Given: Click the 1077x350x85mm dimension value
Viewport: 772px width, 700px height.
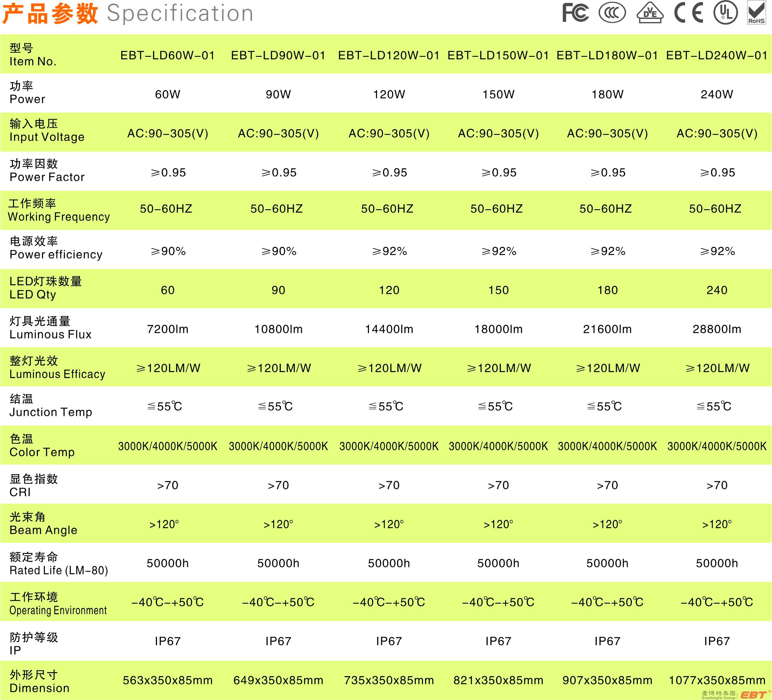Looking at the screenshot, I should (717, 680).
